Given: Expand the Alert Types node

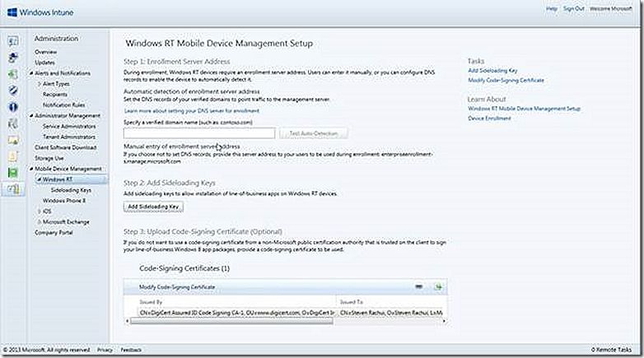Looking at the screenshot, I should click(40, 84).
